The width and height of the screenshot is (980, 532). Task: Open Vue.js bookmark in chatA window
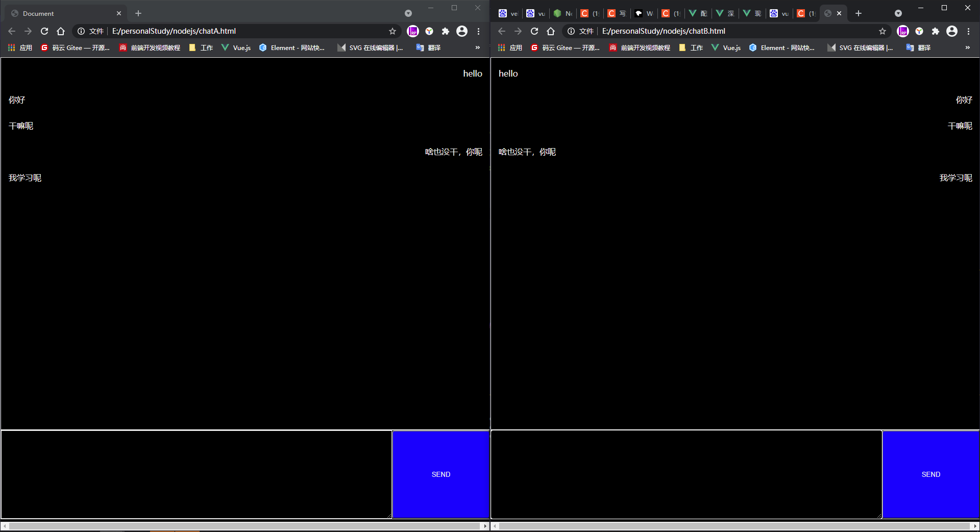tap(236, 47)
